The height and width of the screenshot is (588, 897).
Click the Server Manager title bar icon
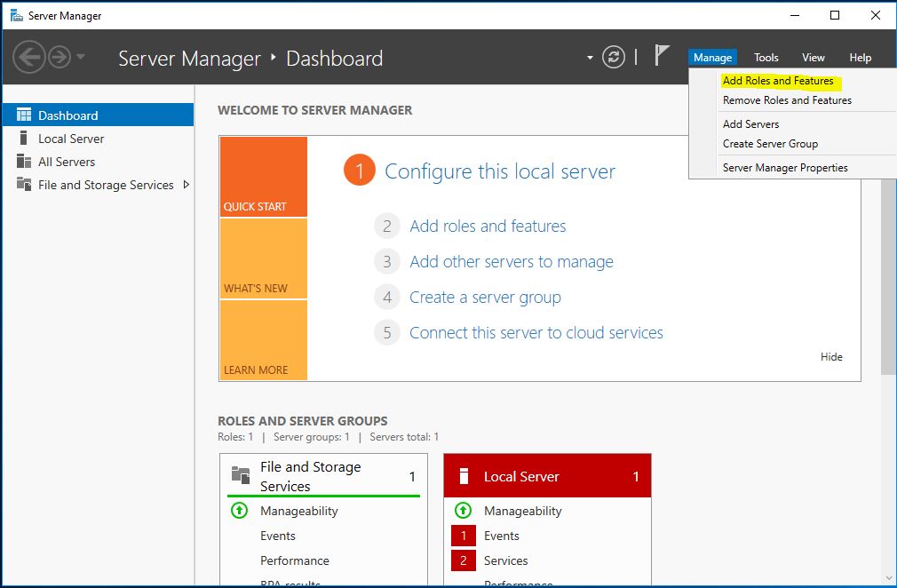[17, 15]
